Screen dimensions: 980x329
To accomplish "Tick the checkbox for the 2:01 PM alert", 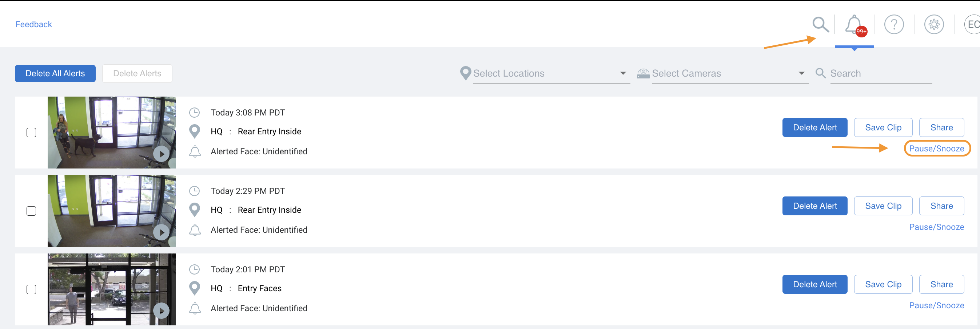I will click(31, 289).
